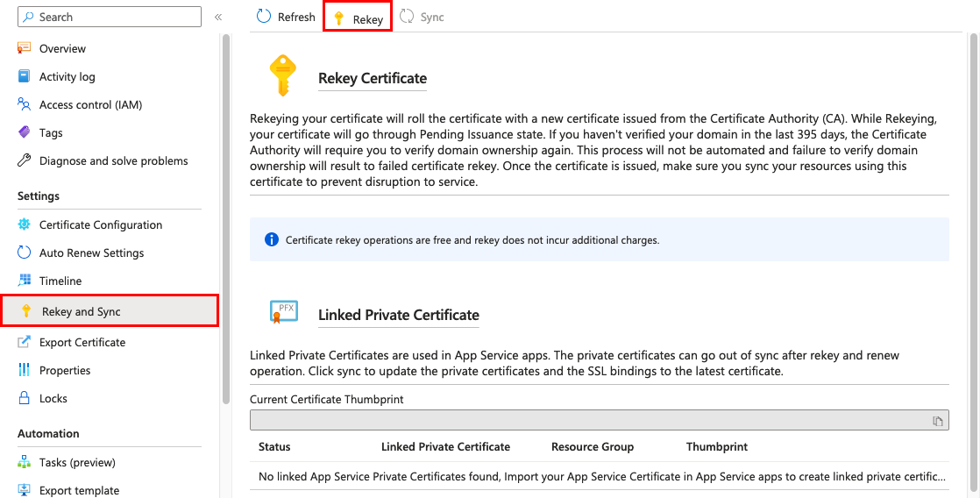The height and width of the screenshot is (498, 980).
Task: Open the Timeline page
Action: tap(60, 281)
